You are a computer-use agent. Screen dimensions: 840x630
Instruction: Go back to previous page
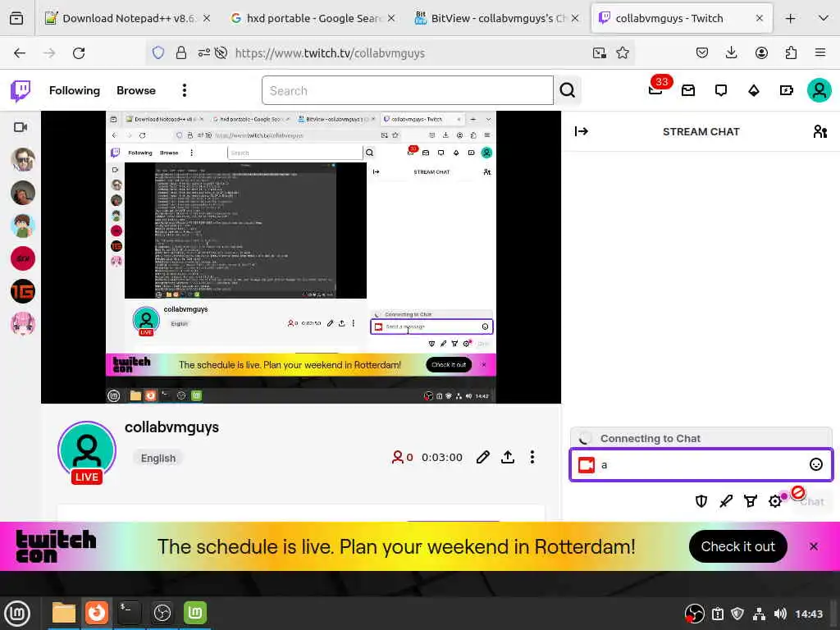coord(20,53)
